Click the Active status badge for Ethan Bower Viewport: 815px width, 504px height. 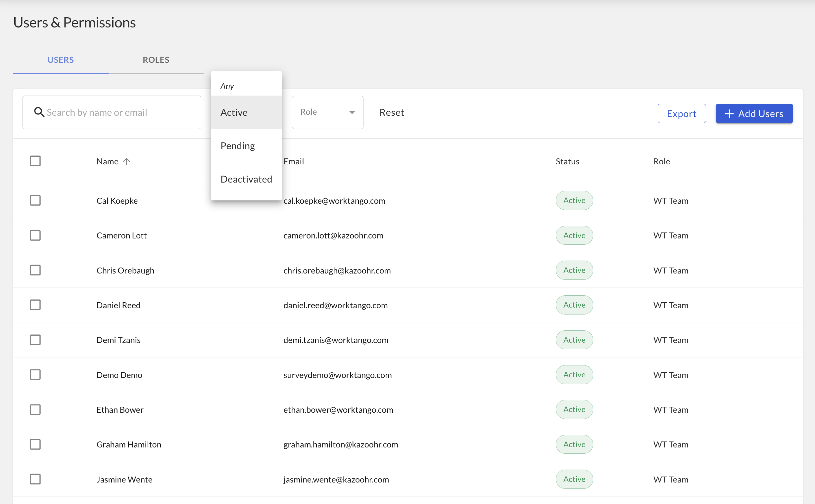click(574, 409)
